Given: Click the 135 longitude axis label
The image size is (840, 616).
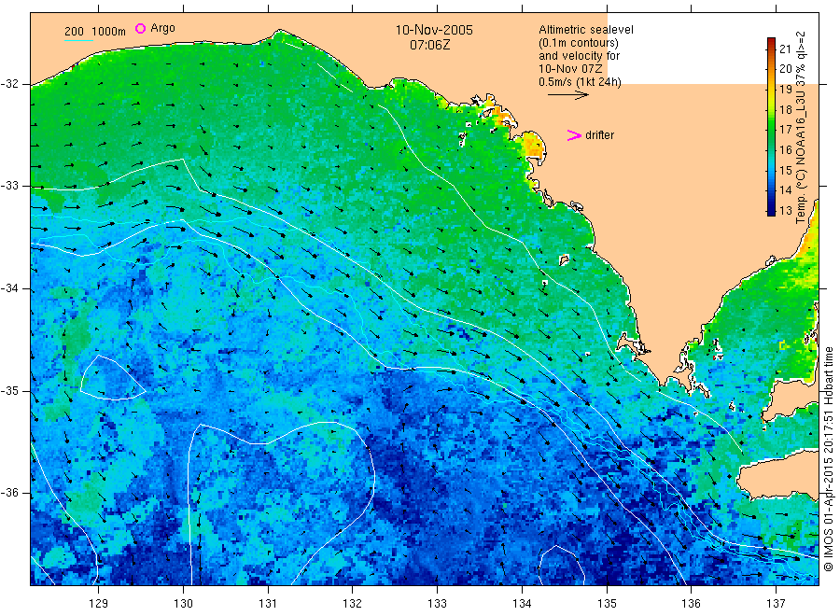Looking at the screenshot, I should pos(607,604).
